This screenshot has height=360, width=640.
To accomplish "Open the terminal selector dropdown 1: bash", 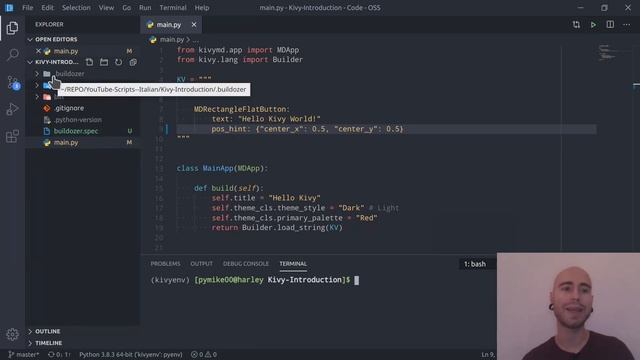I will [477, 264].
